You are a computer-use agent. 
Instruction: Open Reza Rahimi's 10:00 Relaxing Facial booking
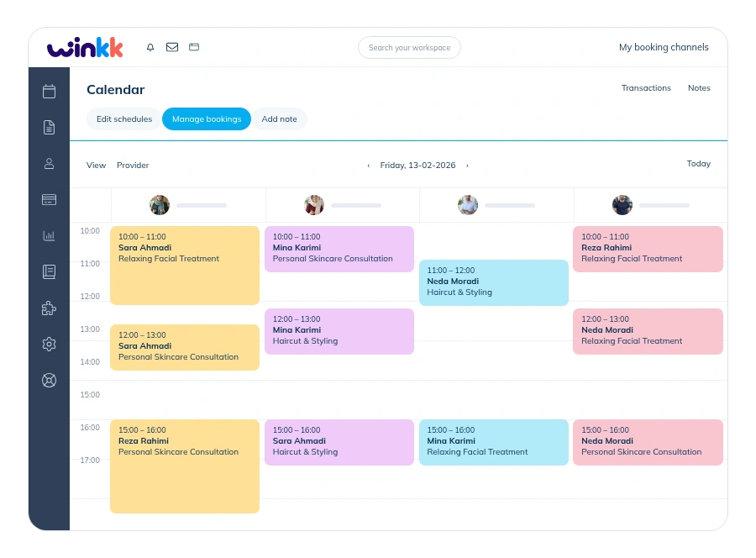pos(648,249)
